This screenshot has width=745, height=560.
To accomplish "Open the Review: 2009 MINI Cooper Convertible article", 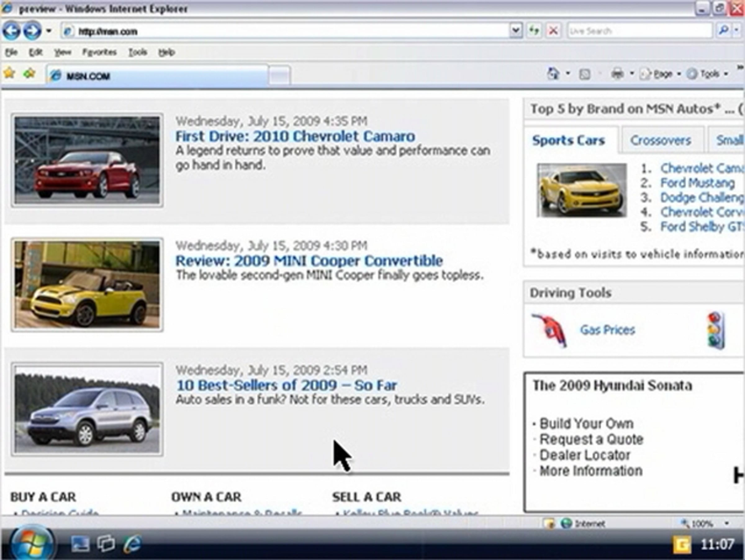I will [x=309, y=261].
